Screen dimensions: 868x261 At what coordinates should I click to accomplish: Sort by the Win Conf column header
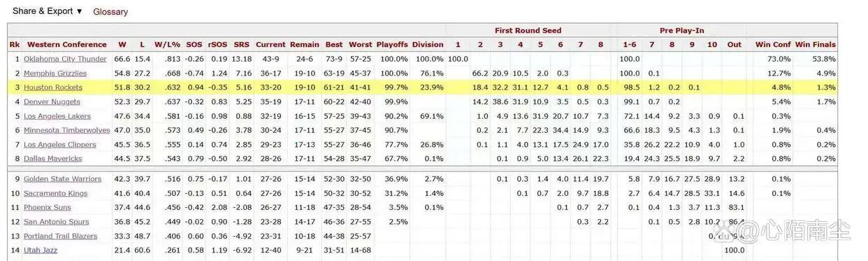tap(773, 45)
